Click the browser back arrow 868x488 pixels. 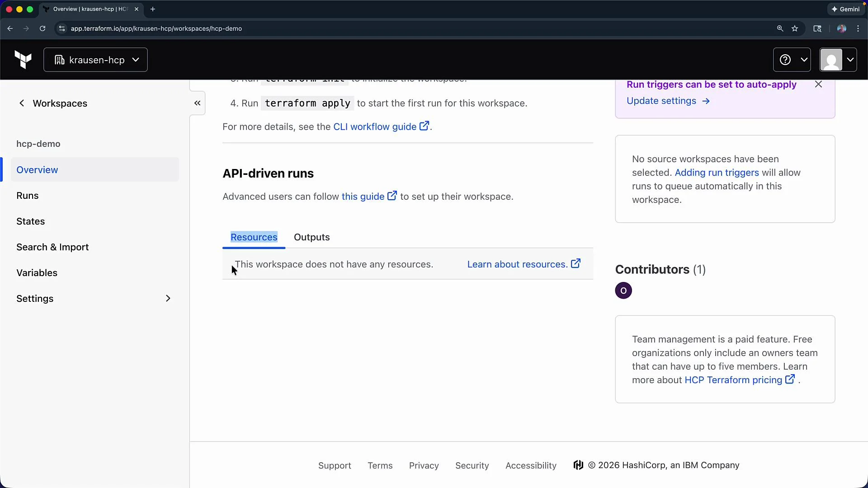pos(10,28)
